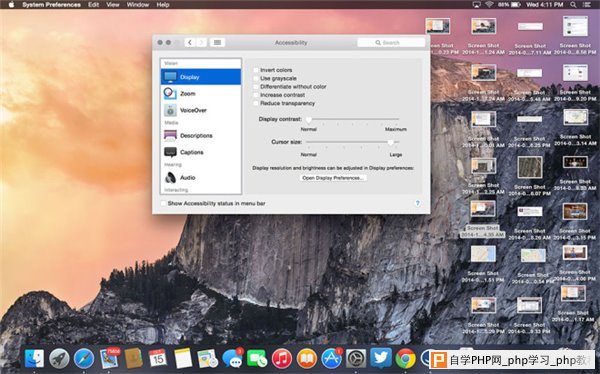Screen dimensions: 600x374
Task: Click the help question mark button
Action: click(417, 203)
